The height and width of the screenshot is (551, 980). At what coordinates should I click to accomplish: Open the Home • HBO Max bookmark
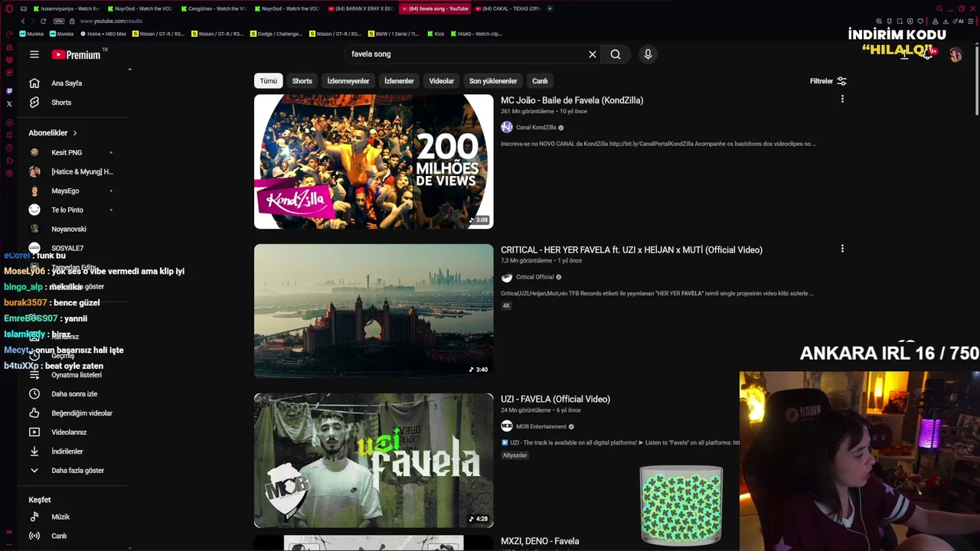(103, 34)
